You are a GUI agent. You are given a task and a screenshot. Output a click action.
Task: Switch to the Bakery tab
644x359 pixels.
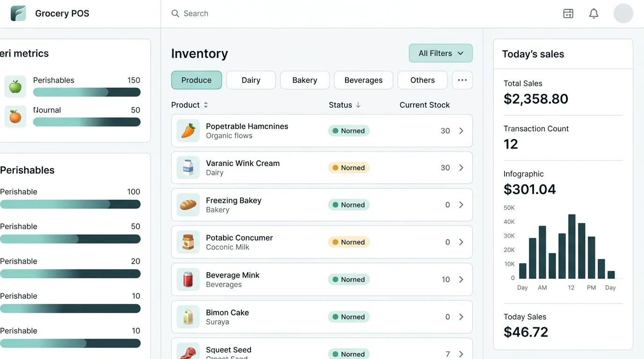(305, 80)
